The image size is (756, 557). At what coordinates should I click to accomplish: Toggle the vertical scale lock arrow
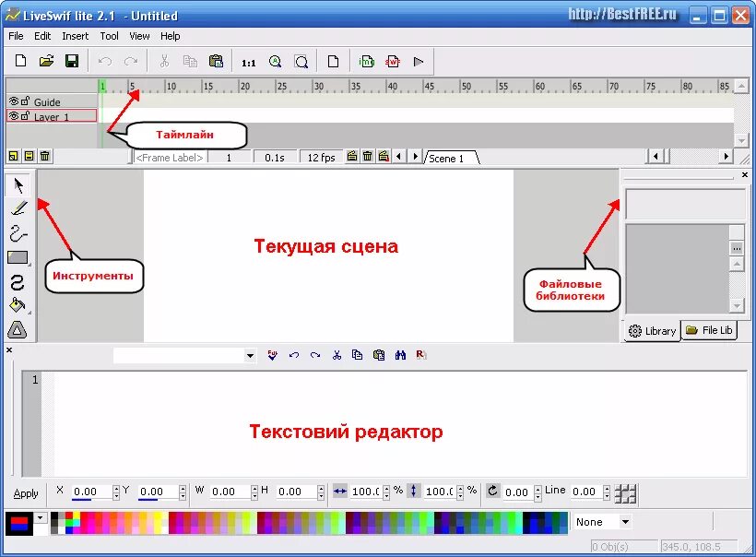point(414,491)
